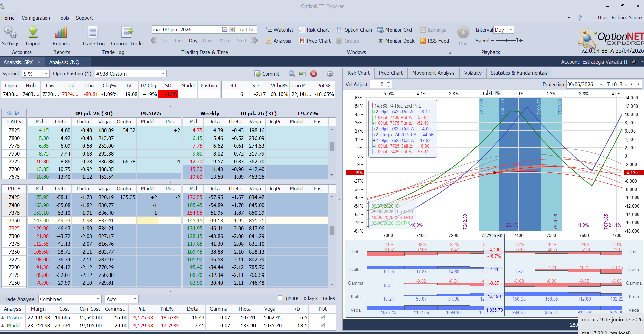Open the Price Chart window from ribbon
644x334 pixels.
[x=315, y=41]
